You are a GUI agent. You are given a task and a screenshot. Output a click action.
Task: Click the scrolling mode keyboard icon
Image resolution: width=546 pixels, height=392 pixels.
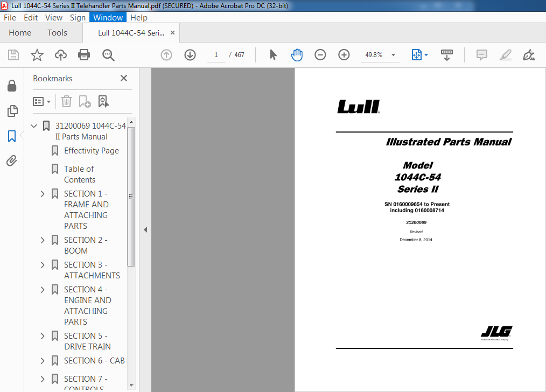point(447,55)
